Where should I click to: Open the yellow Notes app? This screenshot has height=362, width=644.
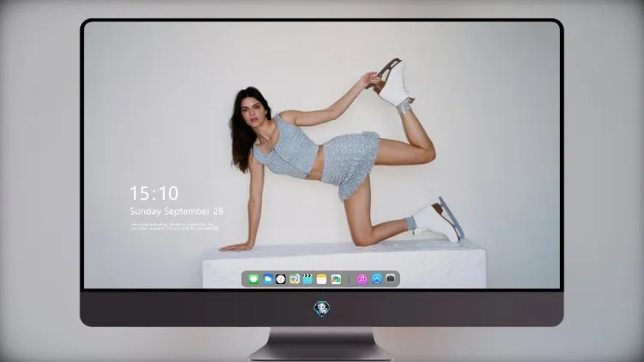(322, 279)
